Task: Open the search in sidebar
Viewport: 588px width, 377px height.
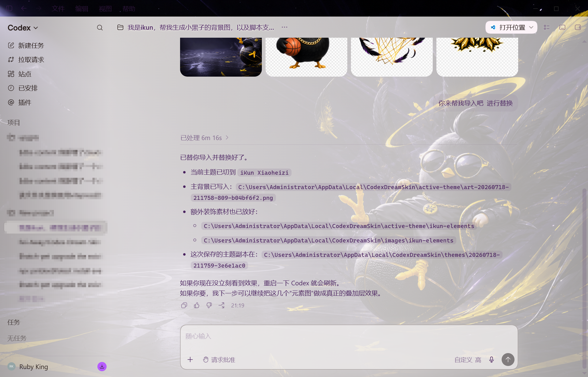Action: tap(100, 28)
